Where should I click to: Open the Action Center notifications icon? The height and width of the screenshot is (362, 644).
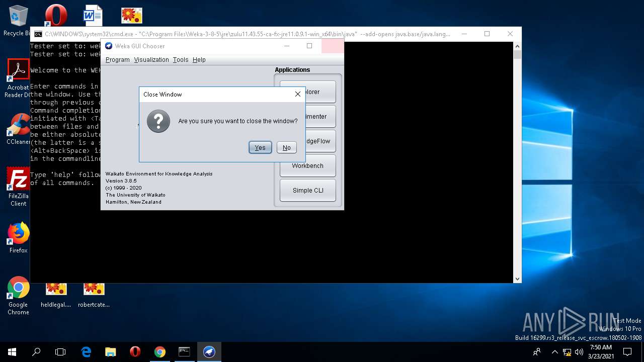627,352
